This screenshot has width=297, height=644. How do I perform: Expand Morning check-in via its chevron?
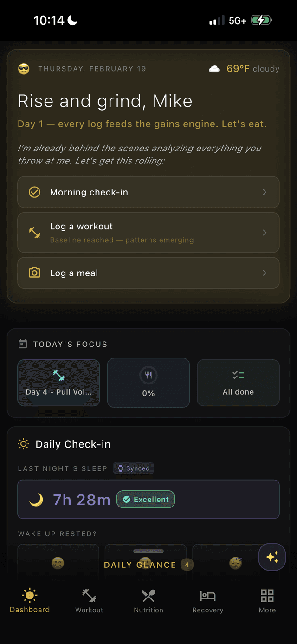pos(265,192)
